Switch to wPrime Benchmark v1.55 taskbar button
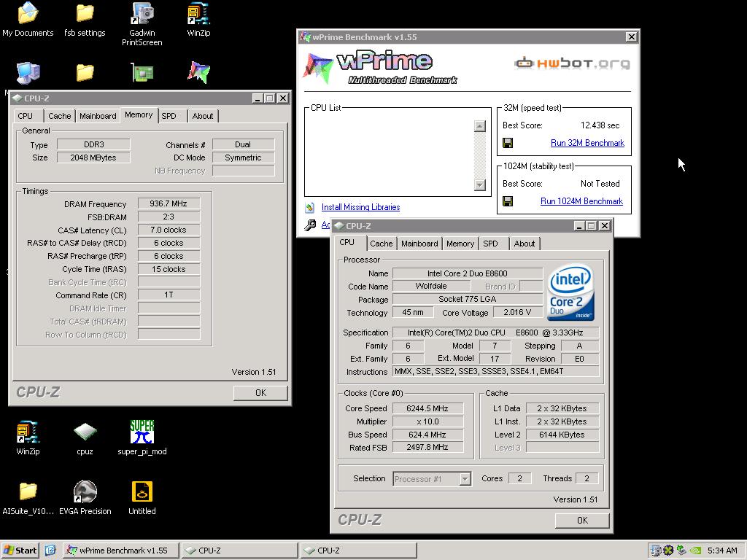Viewport: 747px width, 560px height. [x=122, y=551]
